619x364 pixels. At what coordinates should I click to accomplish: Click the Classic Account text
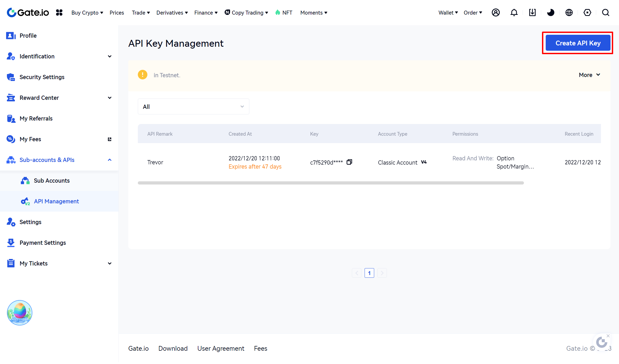click(398, 162)
